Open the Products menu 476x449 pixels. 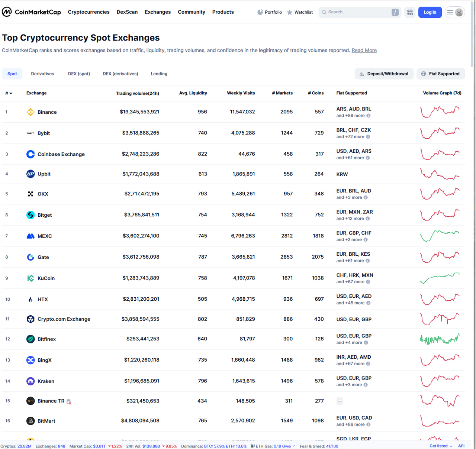[x=223, y=12]
